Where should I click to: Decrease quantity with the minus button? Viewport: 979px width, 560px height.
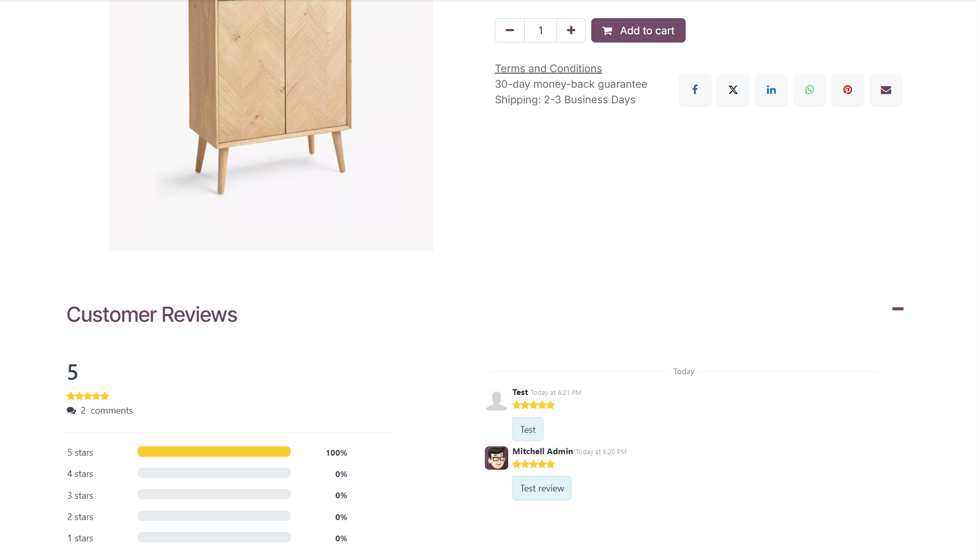point(509,30)
